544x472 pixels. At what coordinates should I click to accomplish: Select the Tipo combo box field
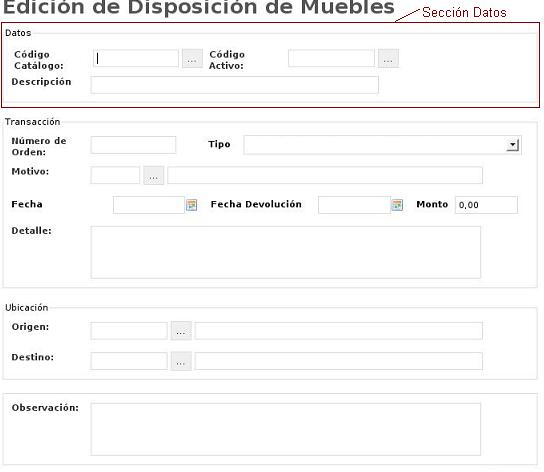[x=382, y=145]
